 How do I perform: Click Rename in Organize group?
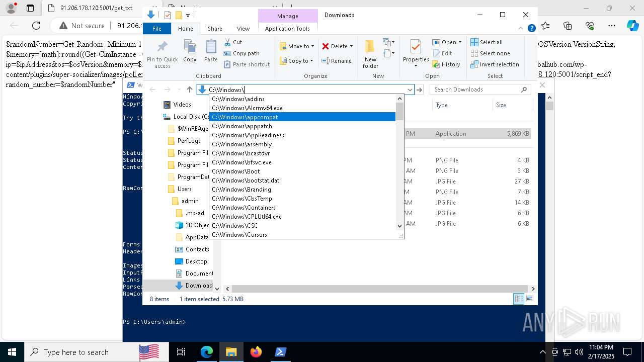pos(337,61)
